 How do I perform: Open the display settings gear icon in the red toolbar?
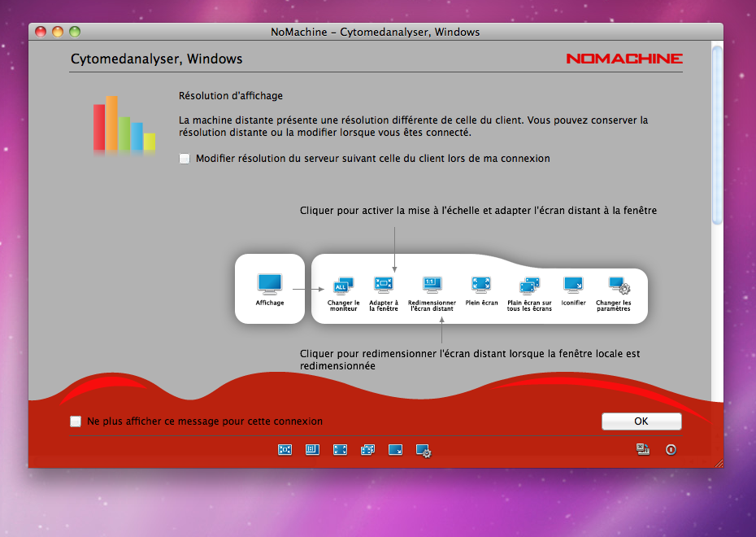pyautogui.click(x=424, y=451)
